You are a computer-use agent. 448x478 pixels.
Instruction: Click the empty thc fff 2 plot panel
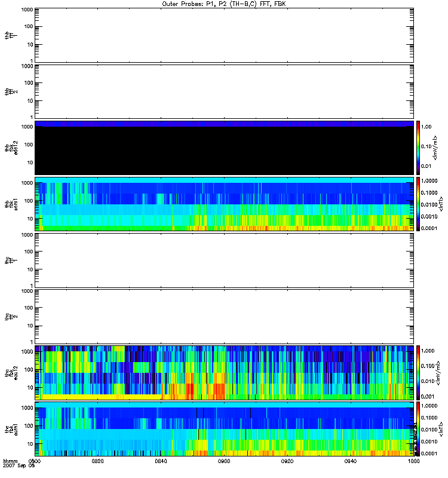click(x=224, y=317)
